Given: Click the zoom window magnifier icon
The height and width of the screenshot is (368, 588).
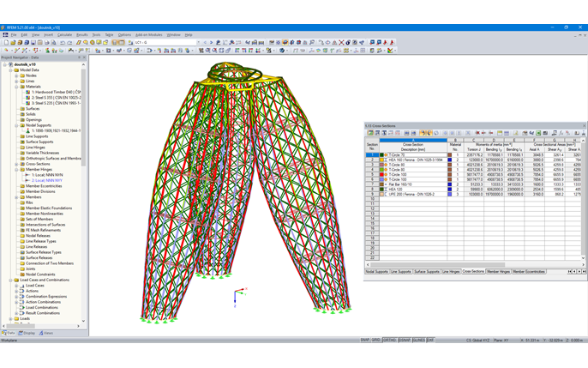Looking at the screenshot, I should [x=207, y=51].
